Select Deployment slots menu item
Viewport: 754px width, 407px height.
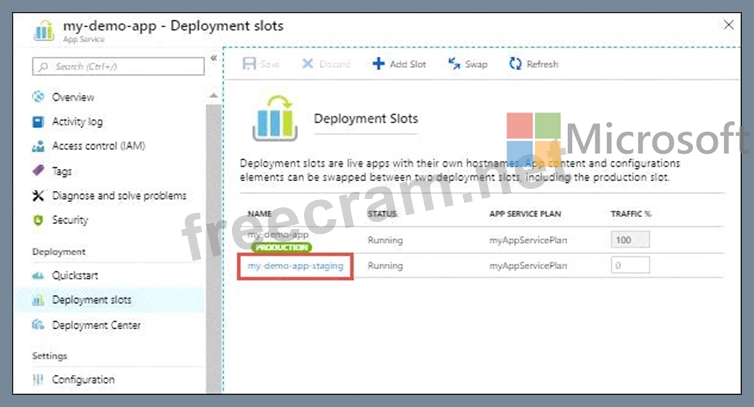click(x=91, y=300)
